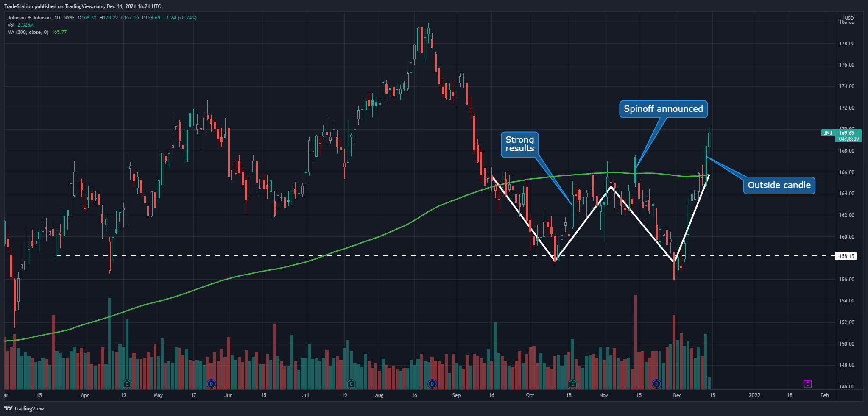Screen dimensions: 868x416
Task: Click the earnings E marker in October
Action: pyautogui.click(x=572, y=384)
